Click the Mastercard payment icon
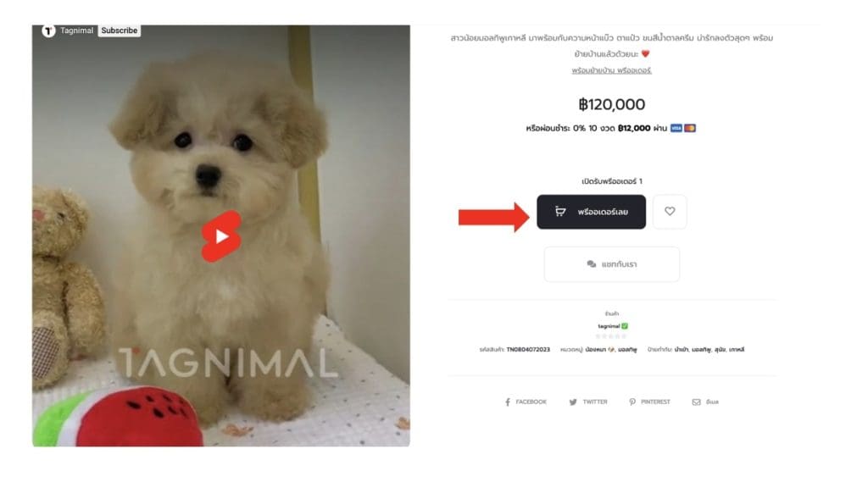 690,128
